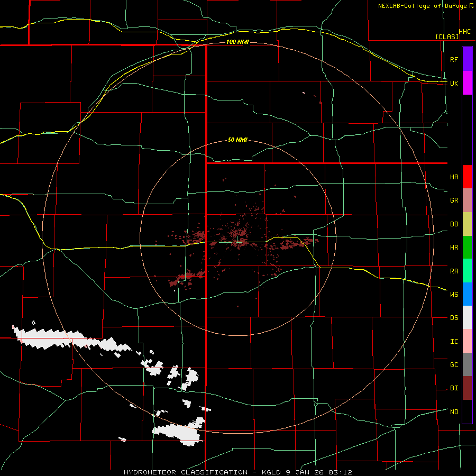Click the RF legend label
Screen dimensions: 476x476
(x=454, y=59)
